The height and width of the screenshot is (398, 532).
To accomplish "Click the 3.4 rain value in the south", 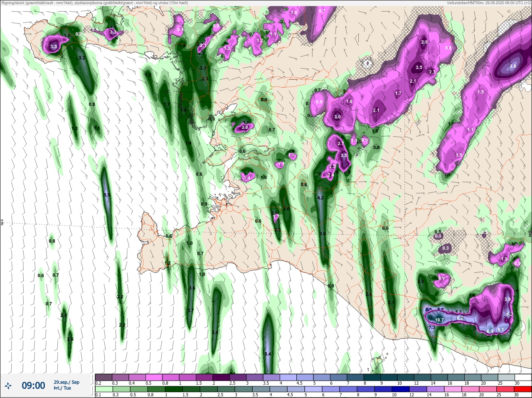I will [215, 333].
